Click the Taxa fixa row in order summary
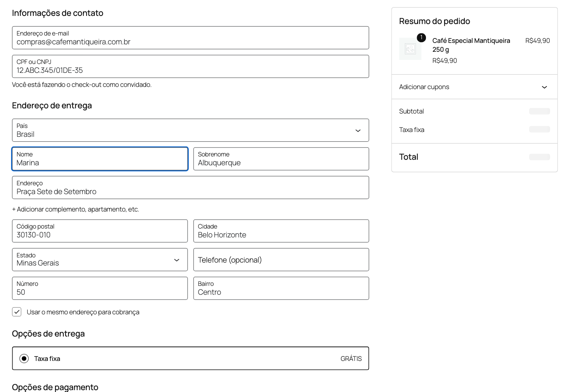The image size is (581, 392). tap(474, 130)
